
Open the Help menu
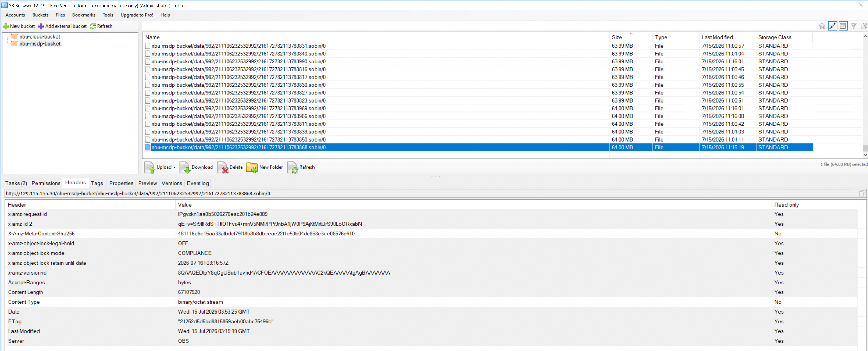(165, 15)
